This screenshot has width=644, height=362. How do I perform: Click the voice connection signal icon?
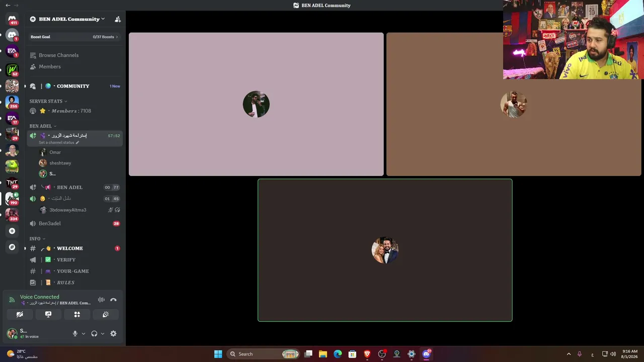(12, 300)
